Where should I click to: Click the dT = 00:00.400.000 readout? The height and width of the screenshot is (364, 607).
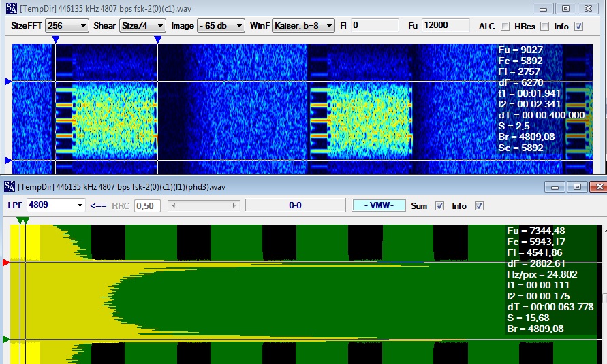pos(542,115)
